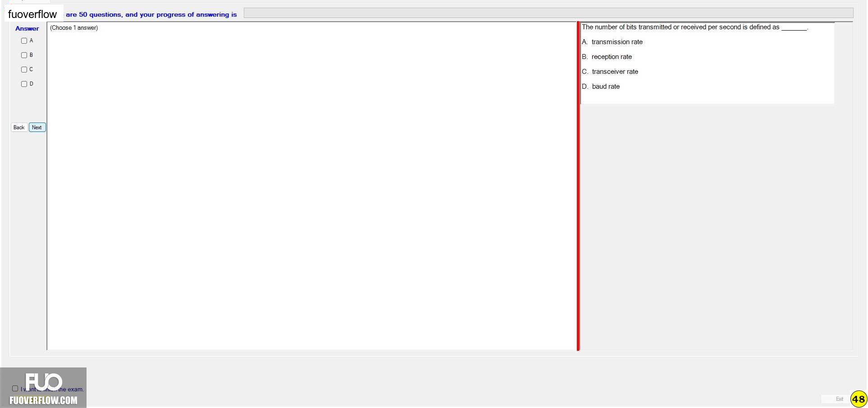
Task: Check answer box D
Action: [x=24, y=84]
